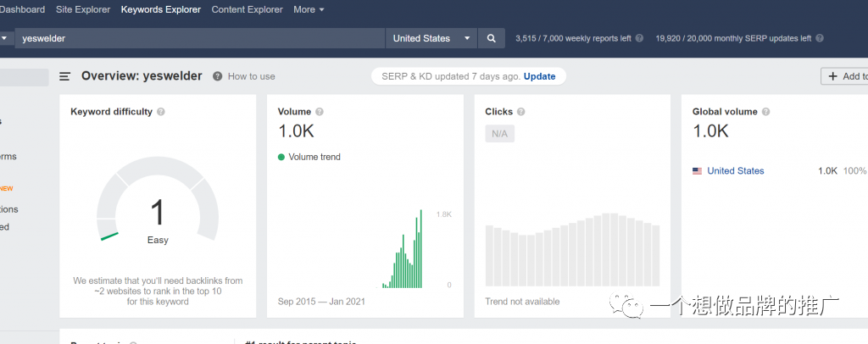
Task: Click the search magnifier button
Action: click(x=492, y=38)
